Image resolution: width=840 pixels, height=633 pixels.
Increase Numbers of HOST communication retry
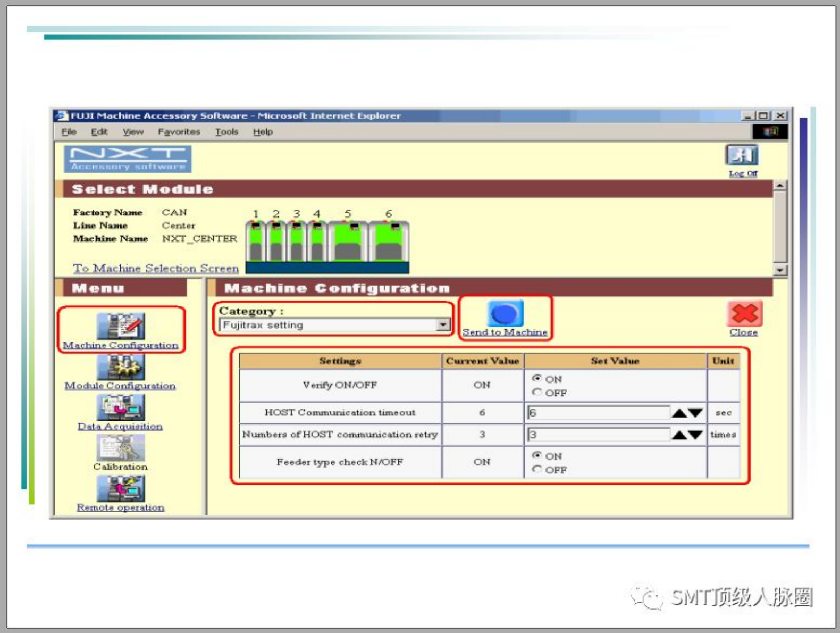[x=679, y=435]
